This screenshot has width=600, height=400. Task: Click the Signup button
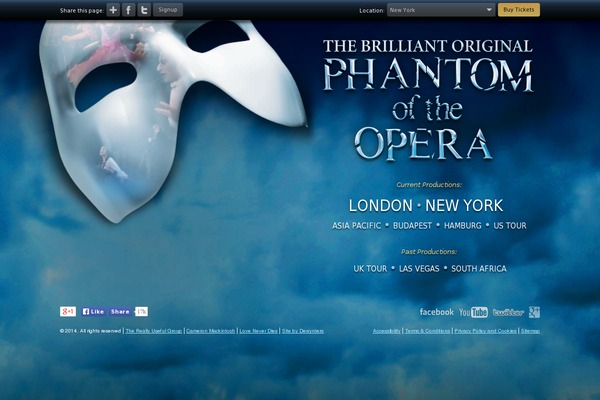(168, 10)
